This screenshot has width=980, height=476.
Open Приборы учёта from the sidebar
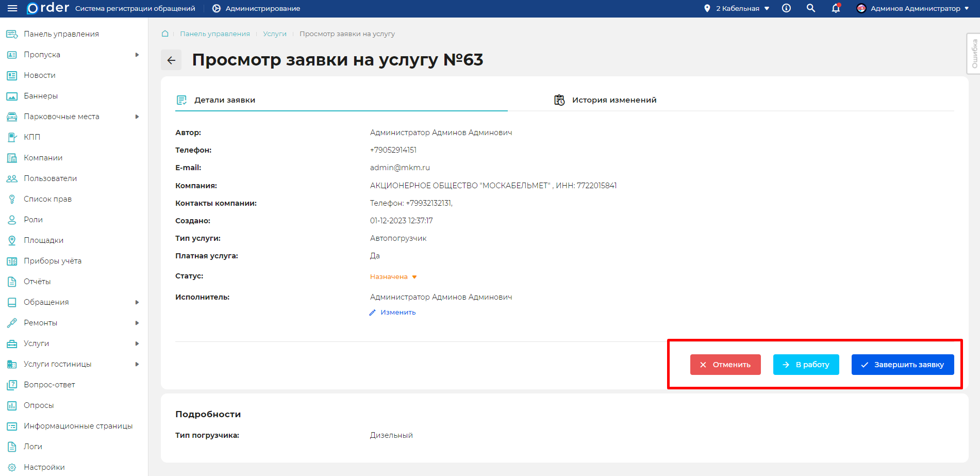coord(11,260)
